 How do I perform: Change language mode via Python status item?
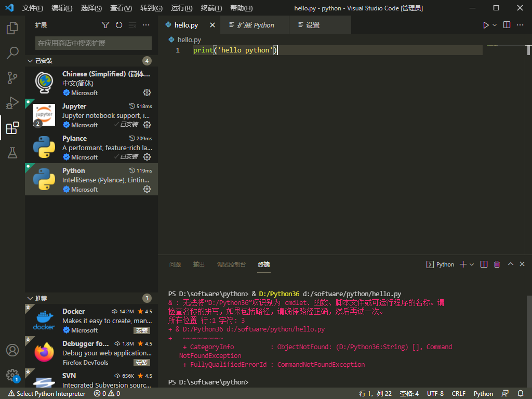point(483,394)
